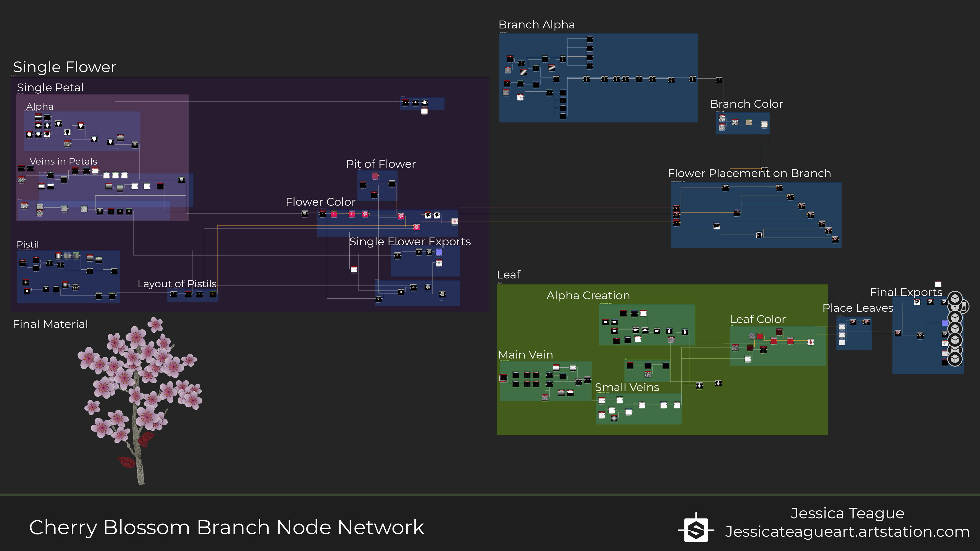This screenshot has height=551, width=980.
Task: Select pink flower node ending Flower Color frame
Action: click(x=455, y=221)
